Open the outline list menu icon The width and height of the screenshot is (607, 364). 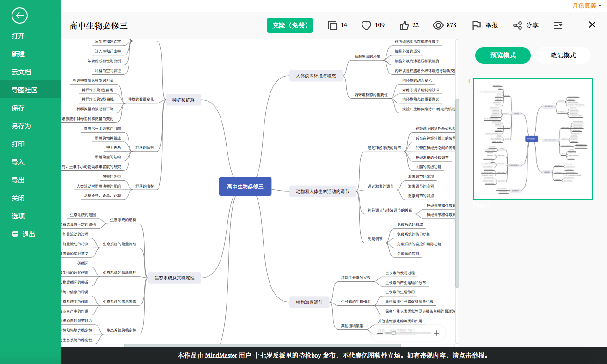pyautogui.click(x=558, y=25)
